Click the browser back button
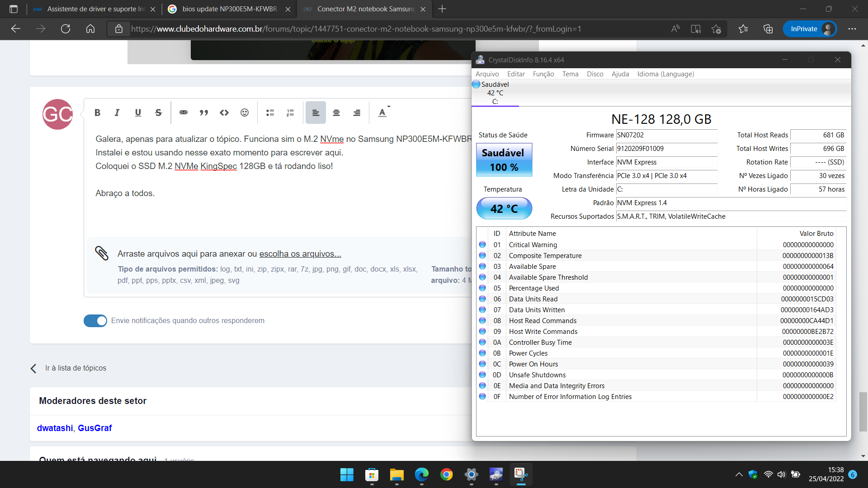The height and width of the screenshot is (488, 868). click(16, 29)
